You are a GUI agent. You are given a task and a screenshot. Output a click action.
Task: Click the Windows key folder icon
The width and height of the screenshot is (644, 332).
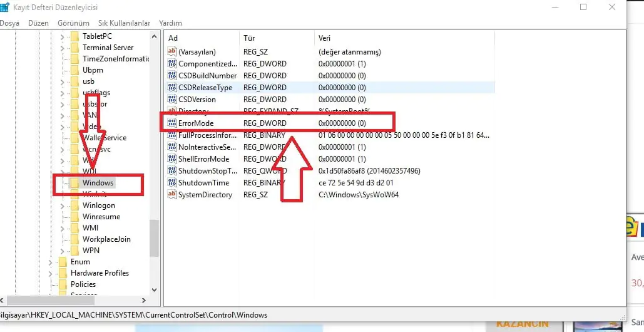coord(75,183)
